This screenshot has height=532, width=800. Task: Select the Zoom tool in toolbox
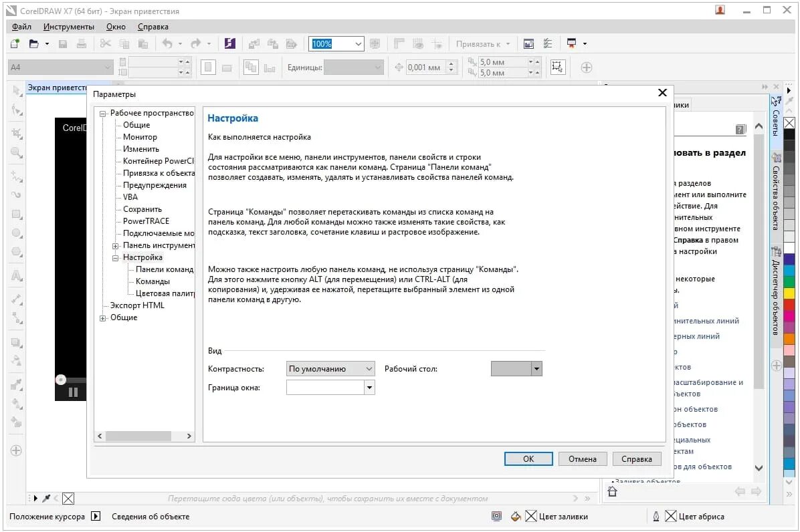[17, 152]
